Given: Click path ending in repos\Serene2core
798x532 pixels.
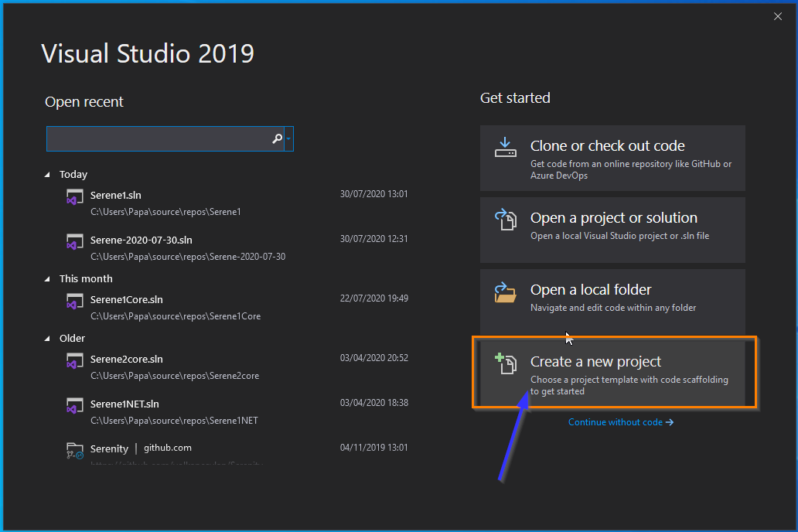Looking at the screenshot, I should point(175,376).
